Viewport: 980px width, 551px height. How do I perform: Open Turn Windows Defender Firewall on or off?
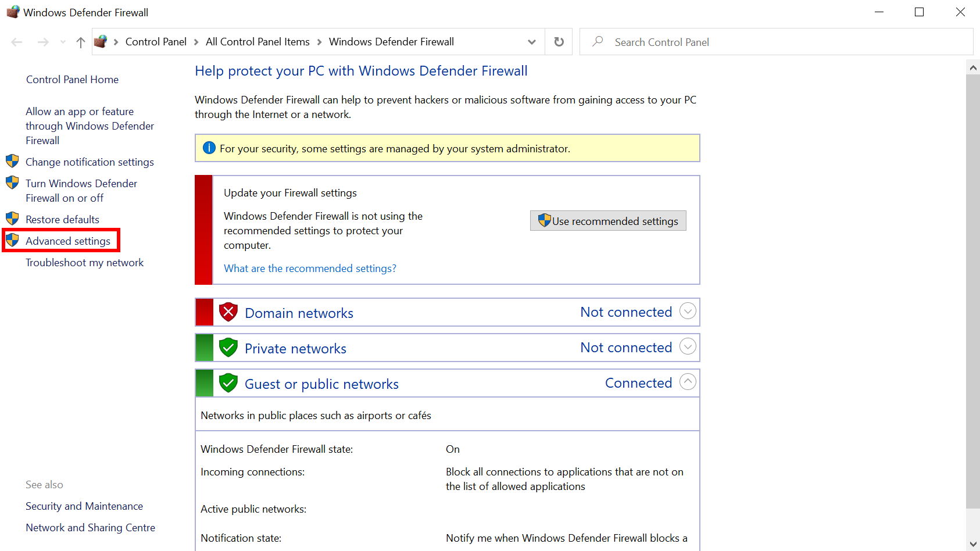point(81,191)
